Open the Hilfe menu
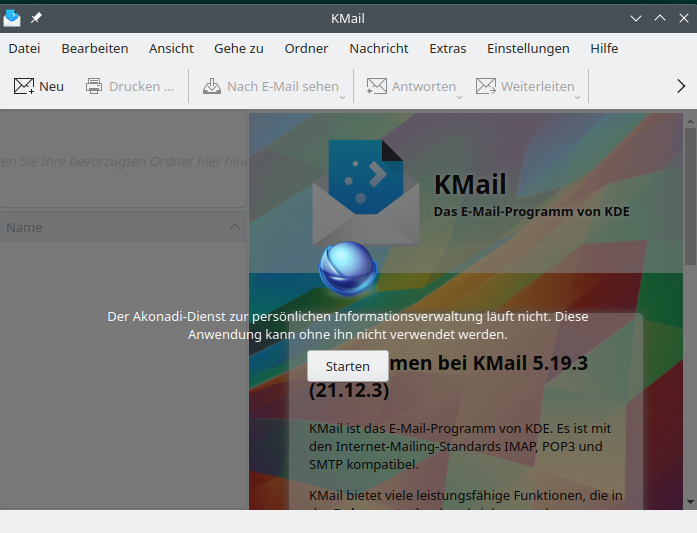Screen dimensions: 697x533 [604, 48]
